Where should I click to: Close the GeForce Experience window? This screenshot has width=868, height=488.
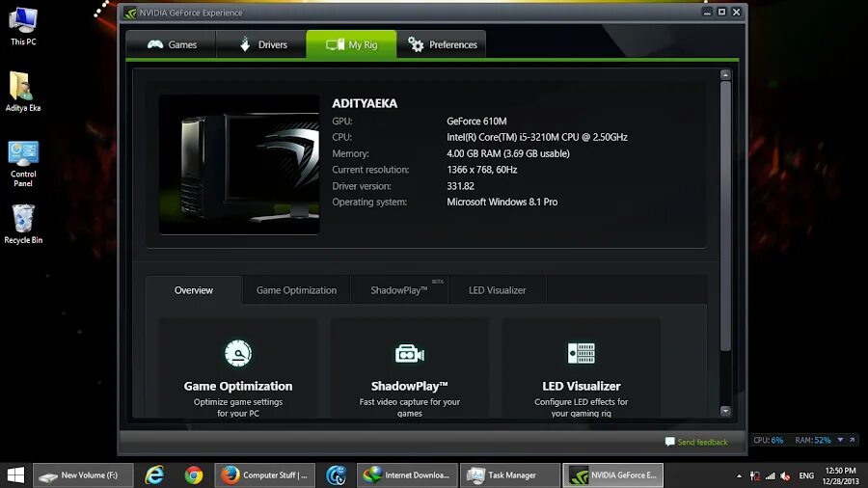(x=736, y=12)
